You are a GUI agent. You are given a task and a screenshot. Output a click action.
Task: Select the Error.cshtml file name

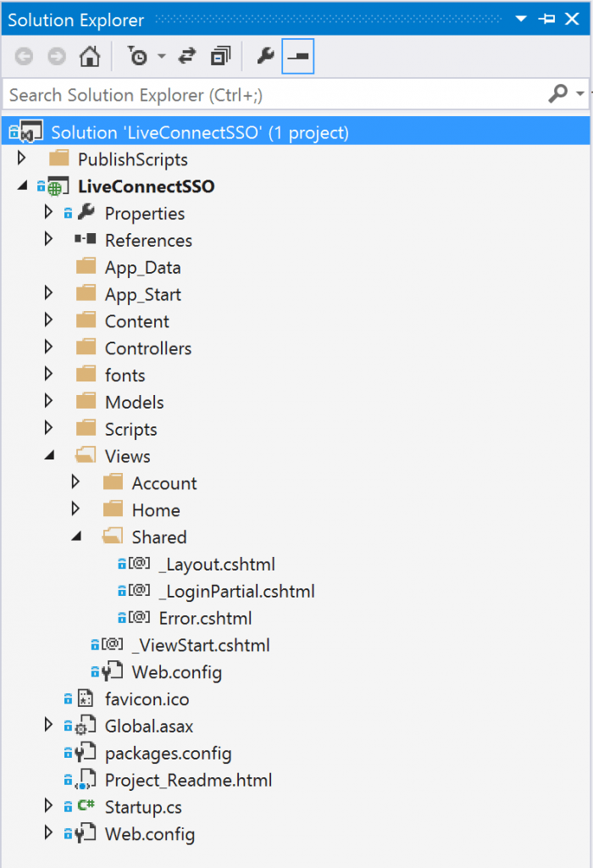[x=205, y=618]
